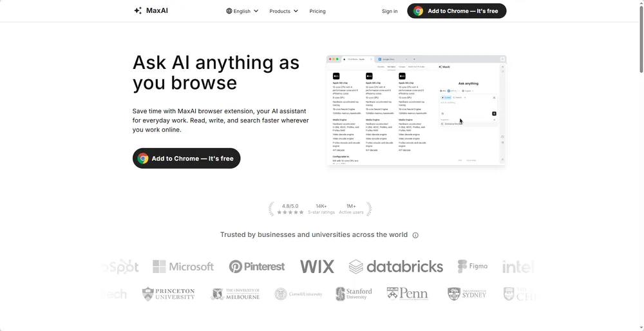
Task: Click the MaxAI sparkle logo icon
Action: (x=138, y=11)
